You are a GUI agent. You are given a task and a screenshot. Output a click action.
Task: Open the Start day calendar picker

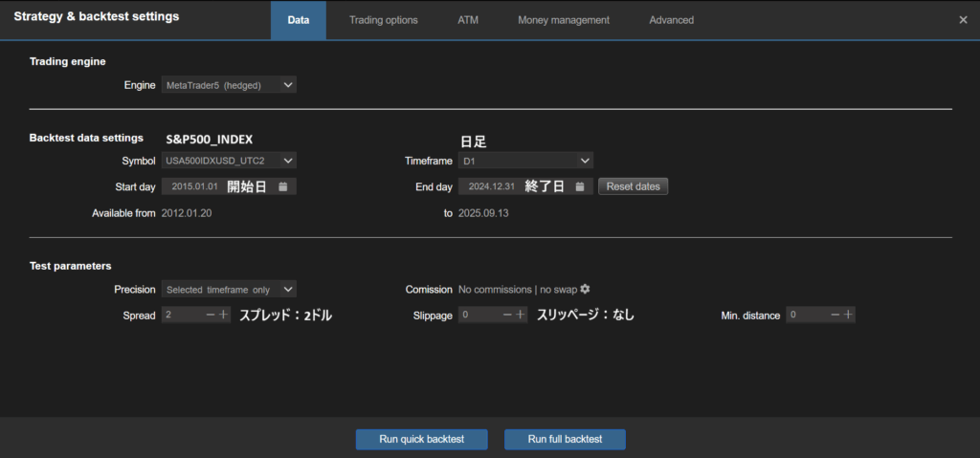pos(282,186)
